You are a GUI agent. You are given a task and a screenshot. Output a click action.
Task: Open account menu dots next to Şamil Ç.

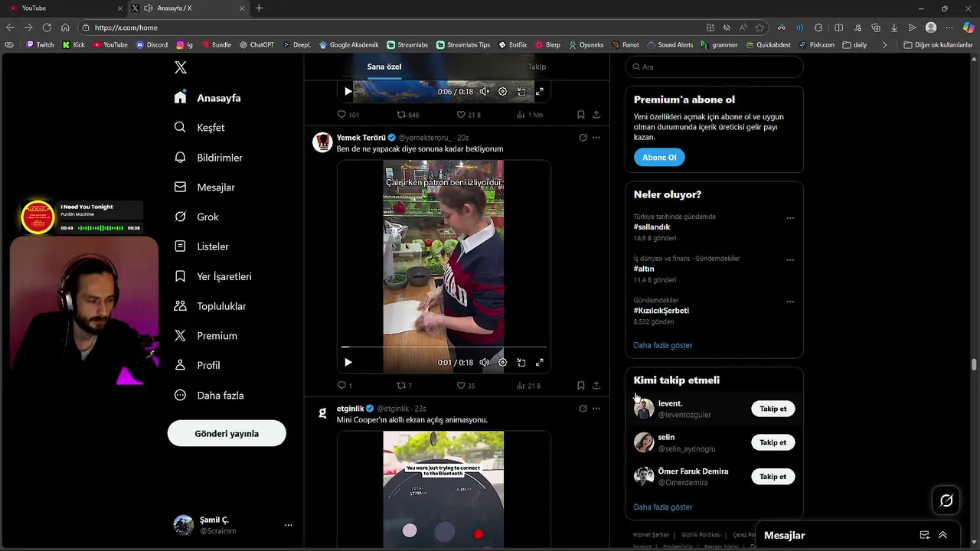point(289,525)
